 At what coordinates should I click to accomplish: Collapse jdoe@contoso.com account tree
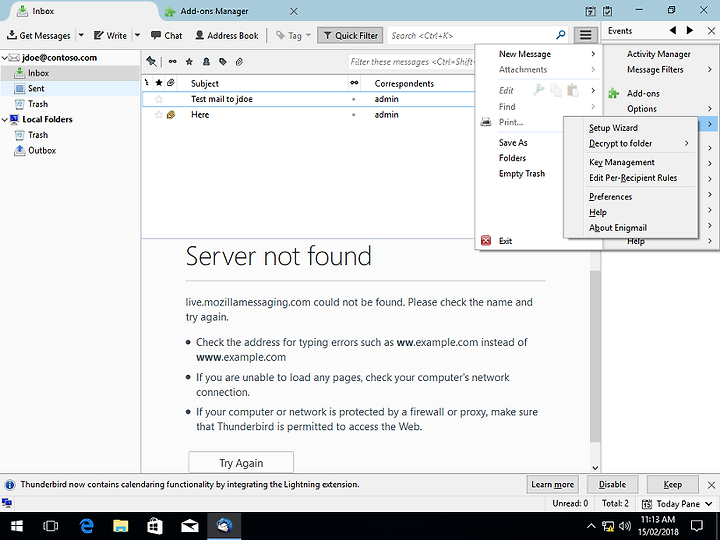pos(5,58)
